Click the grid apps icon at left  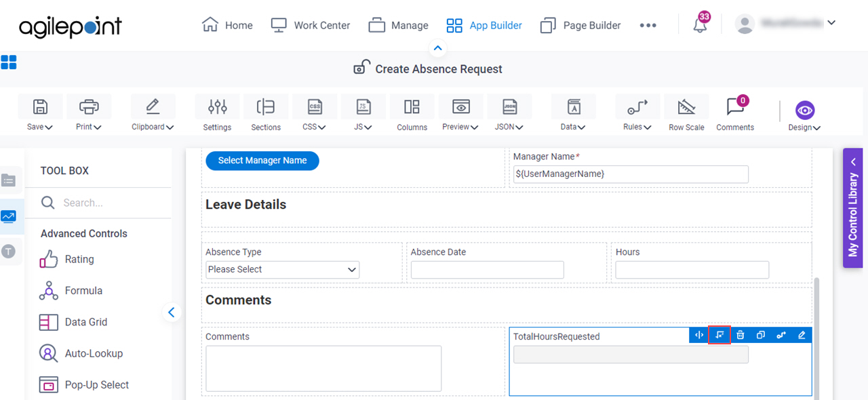pos(9,63)
